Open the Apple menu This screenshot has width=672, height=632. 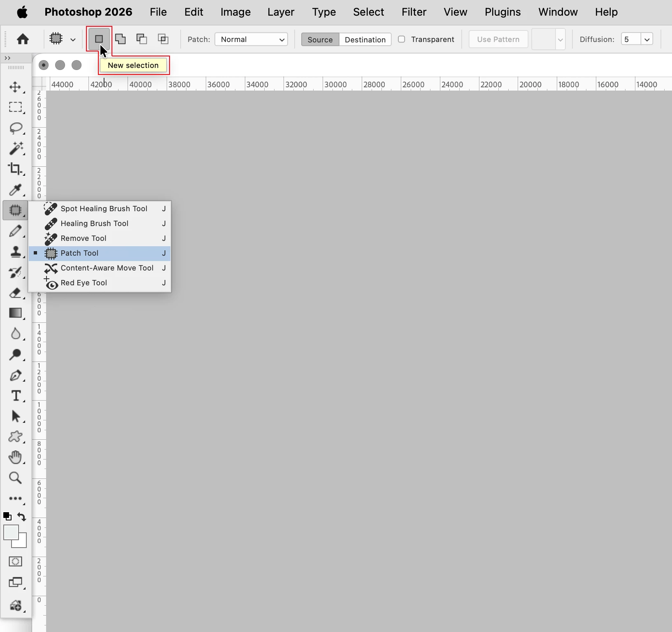tap(23, 12)
